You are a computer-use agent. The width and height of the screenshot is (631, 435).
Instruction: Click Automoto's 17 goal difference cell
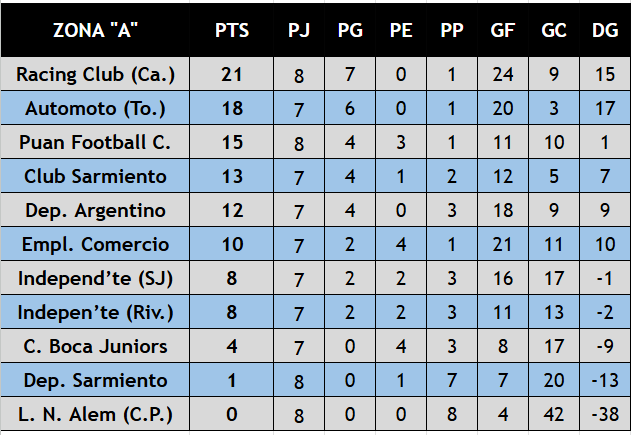point(605,108)
